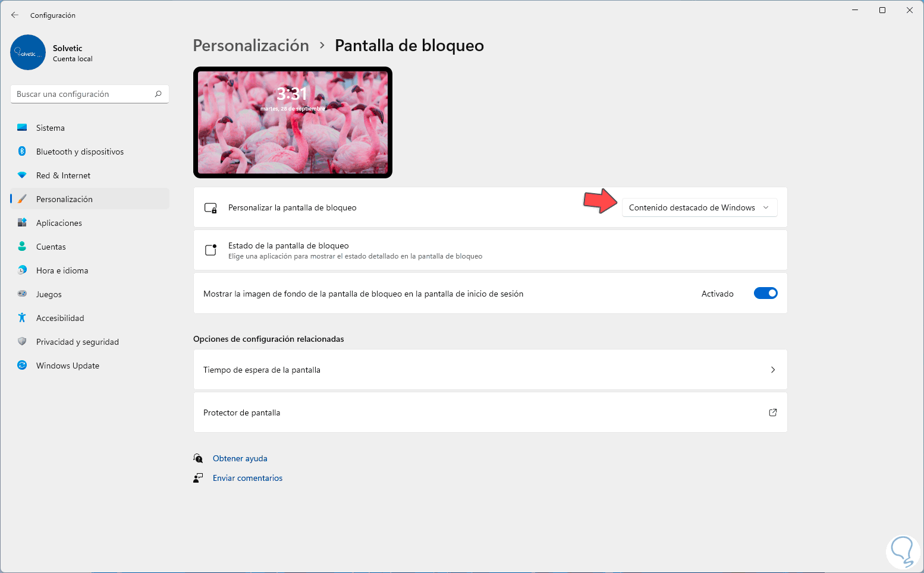This screenshot has width=924, height=573.
Task: Open Contenido destacado de Windows dropdown
Action: click(699, 207)
